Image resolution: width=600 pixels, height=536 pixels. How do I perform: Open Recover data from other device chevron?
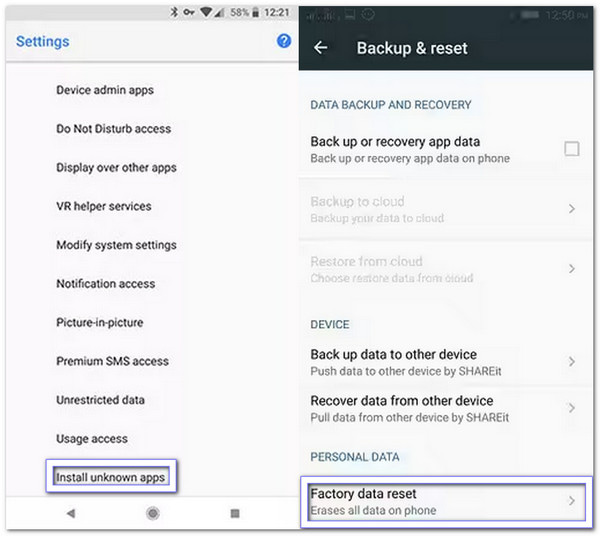point(572,408)
